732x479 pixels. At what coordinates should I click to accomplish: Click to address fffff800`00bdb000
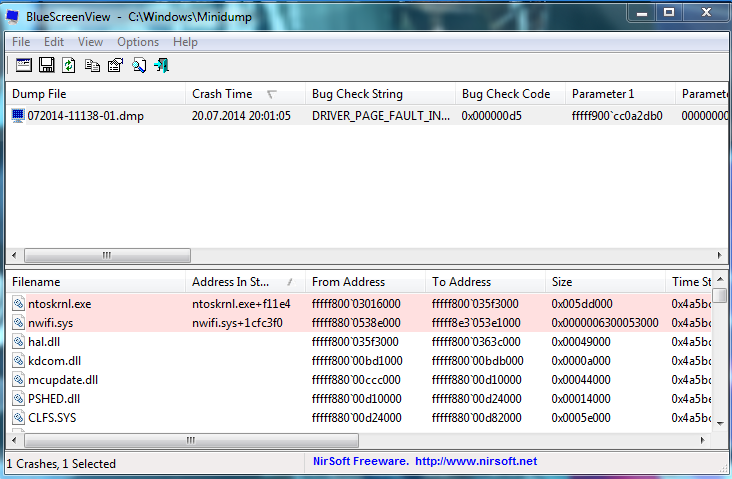477,361
